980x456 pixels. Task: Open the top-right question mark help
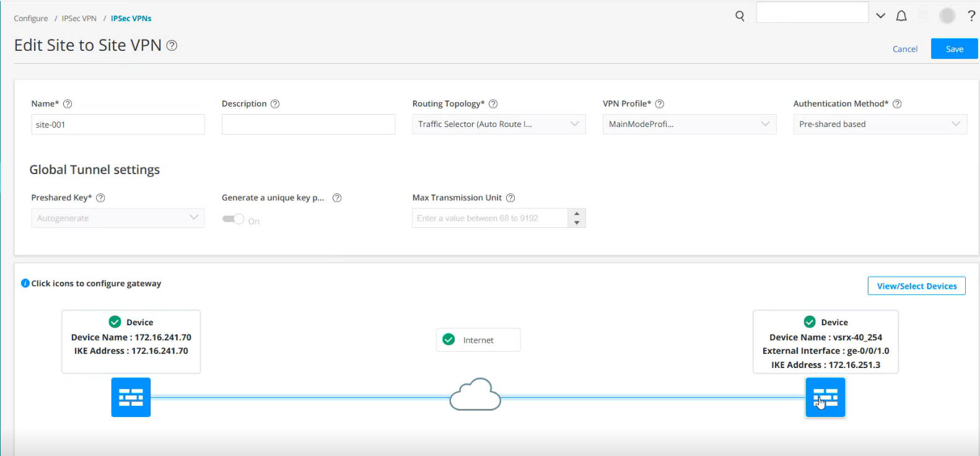point(971,16)
